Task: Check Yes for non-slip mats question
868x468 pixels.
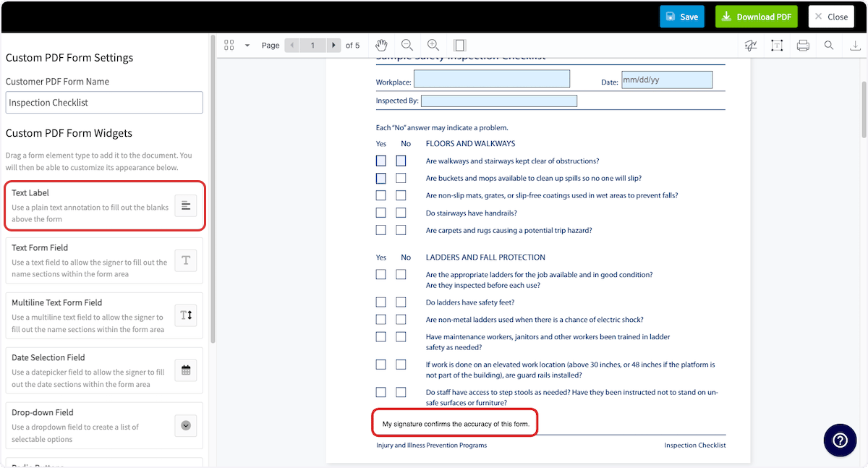Action: coord(381,195)
